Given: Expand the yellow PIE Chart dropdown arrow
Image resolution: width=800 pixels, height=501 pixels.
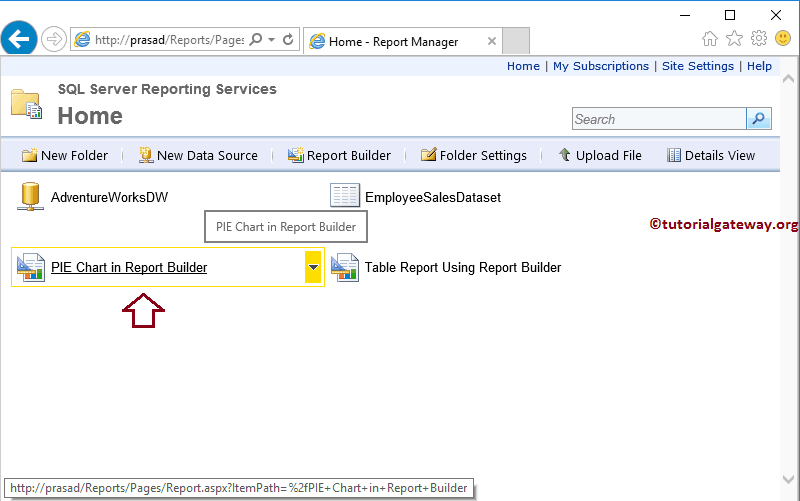Looking at the screenshot, I should coord(313,267).
